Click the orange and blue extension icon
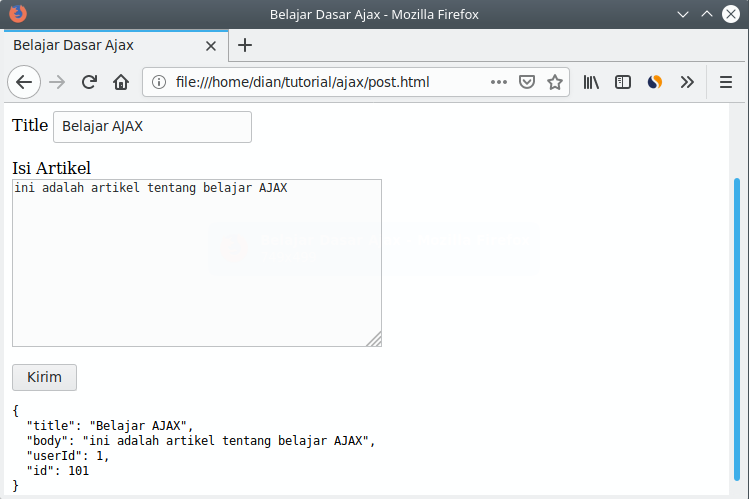This screenshot has width=749, height=499. point(655,82)
